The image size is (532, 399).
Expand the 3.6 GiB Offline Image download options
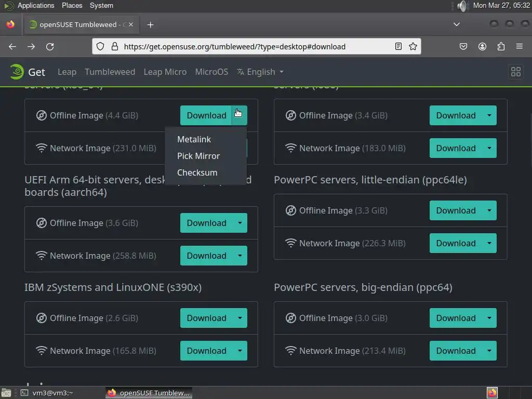pyautogui.click(x=240, y=223)
